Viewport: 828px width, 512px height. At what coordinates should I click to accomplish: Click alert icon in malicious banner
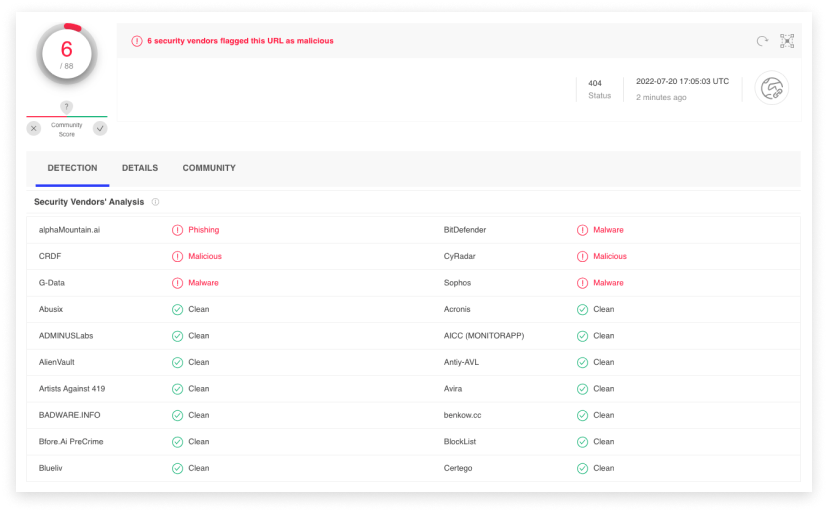pyautogui.click(x=137, y=41)
